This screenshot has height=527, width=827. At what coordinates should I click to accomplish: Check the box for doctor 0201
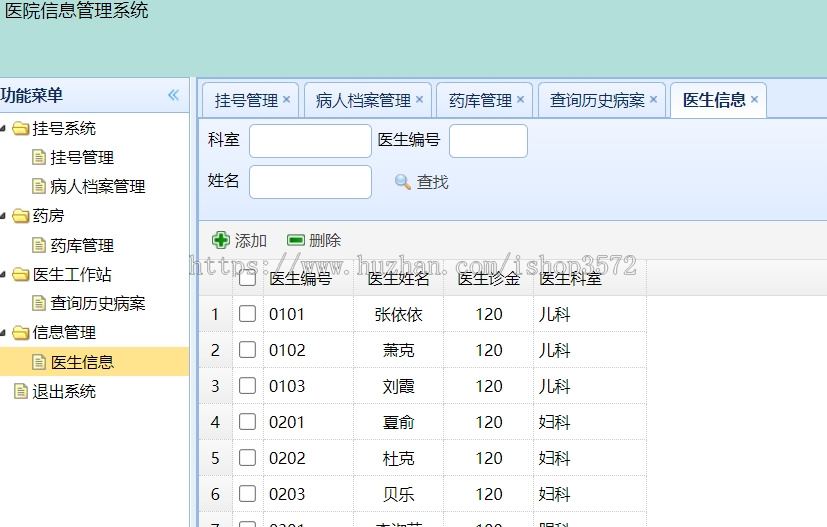[247, 421]
